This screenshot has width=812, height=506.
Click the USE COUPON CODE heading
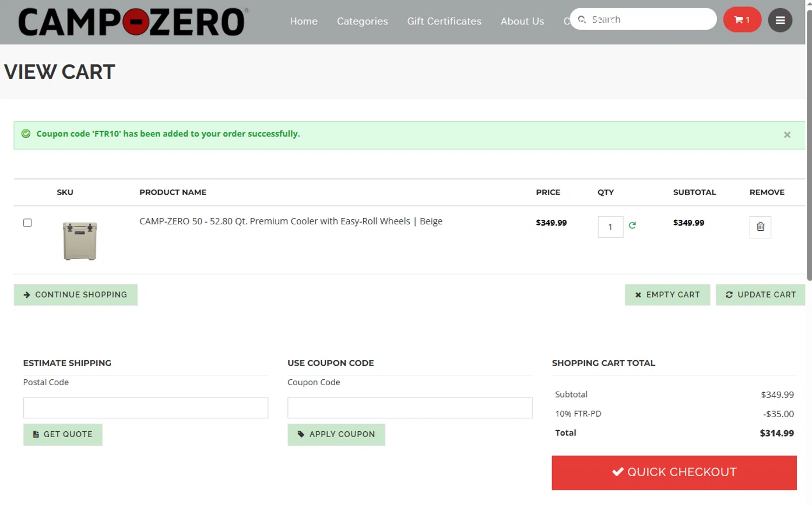pyautogui.click(x=331, y=363)
